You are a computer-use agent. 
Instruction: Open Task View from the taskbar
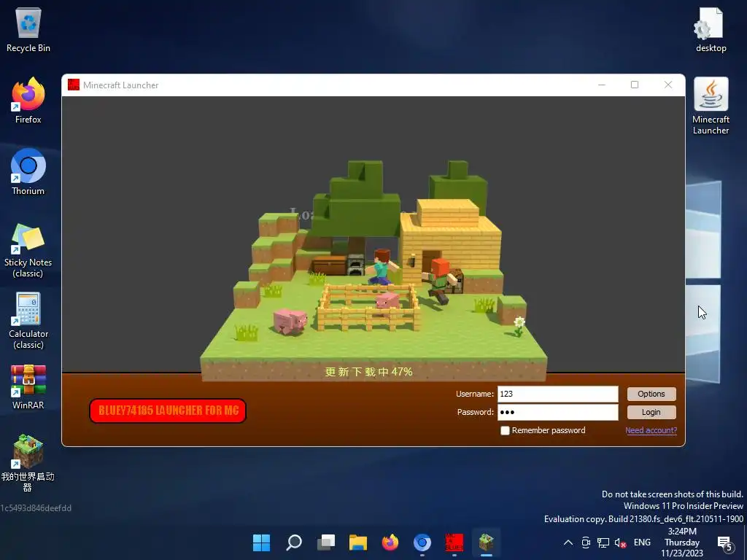(326, 542)
